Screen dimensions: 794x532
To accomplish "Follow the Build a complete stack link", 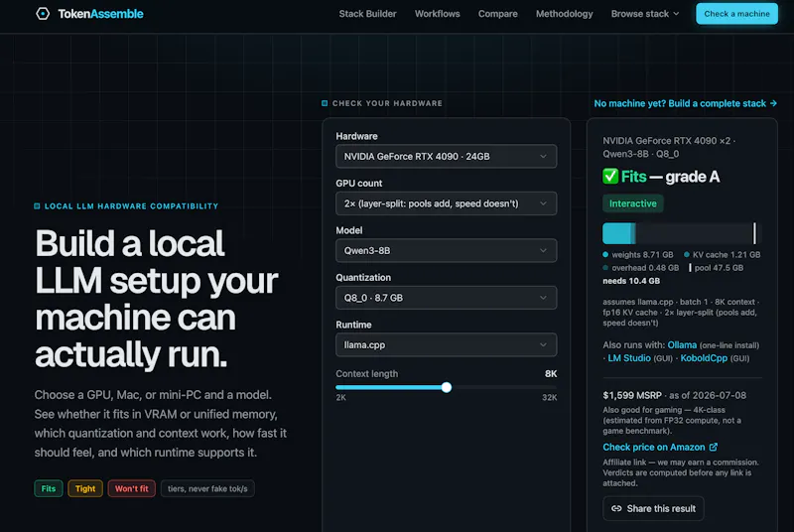I will coord(685,103).
